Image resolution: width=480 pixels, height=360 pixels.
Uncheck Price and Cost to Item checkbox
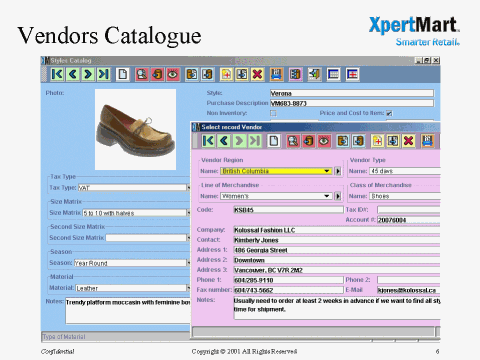coord(389,113)
